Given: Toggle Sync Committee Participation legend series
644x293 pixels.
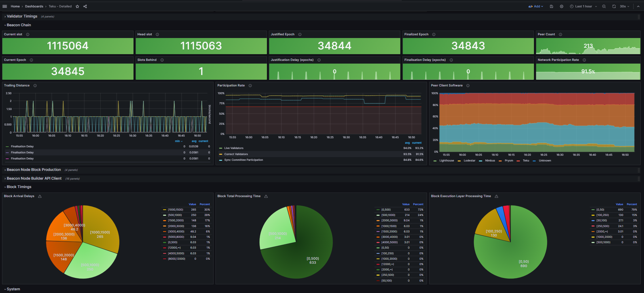Looking at the screenshot, I should pos(243,160).
